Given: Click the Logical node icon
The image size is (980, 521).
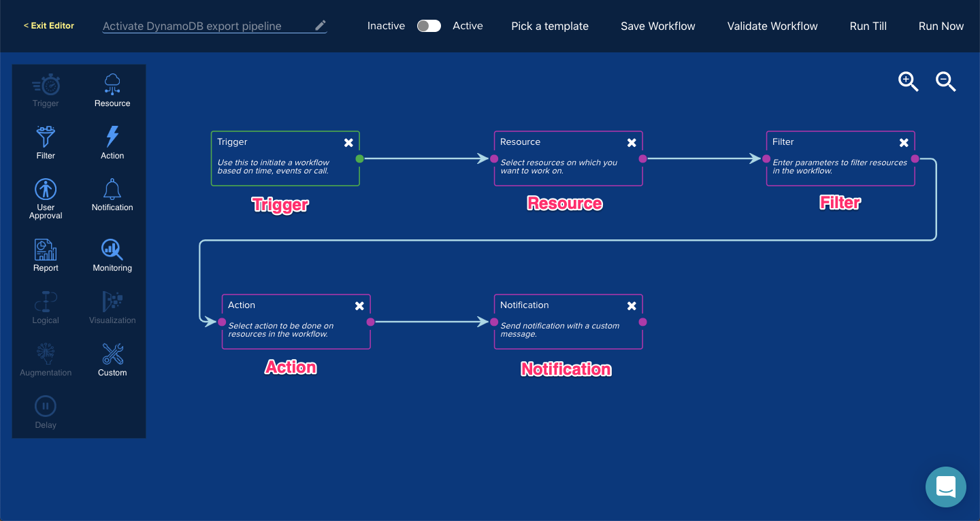Looking at the screenshot, I should pos(46,302).
